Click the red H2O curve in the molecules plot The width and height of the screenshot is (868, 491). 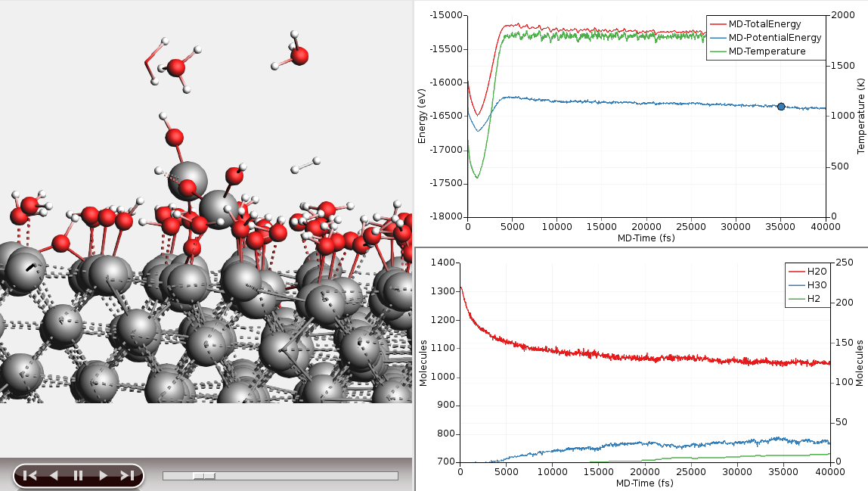[x=605, y=355]
